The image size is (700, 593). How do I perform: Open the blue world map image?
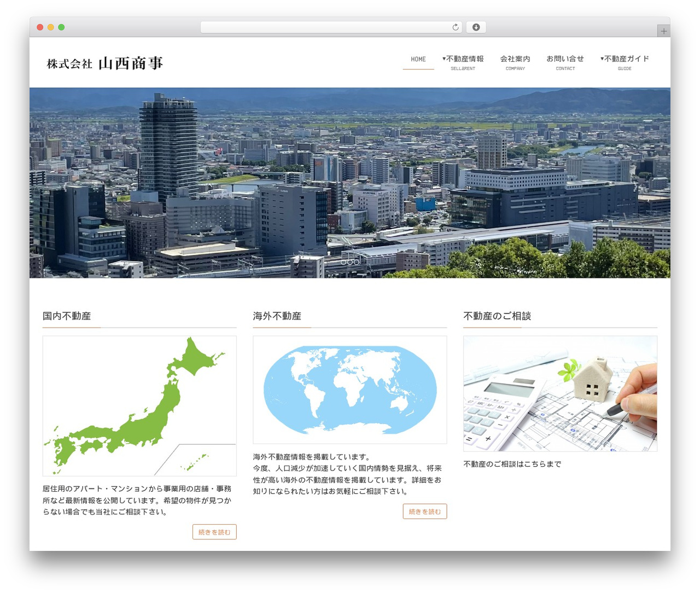(x=350, y=390)
